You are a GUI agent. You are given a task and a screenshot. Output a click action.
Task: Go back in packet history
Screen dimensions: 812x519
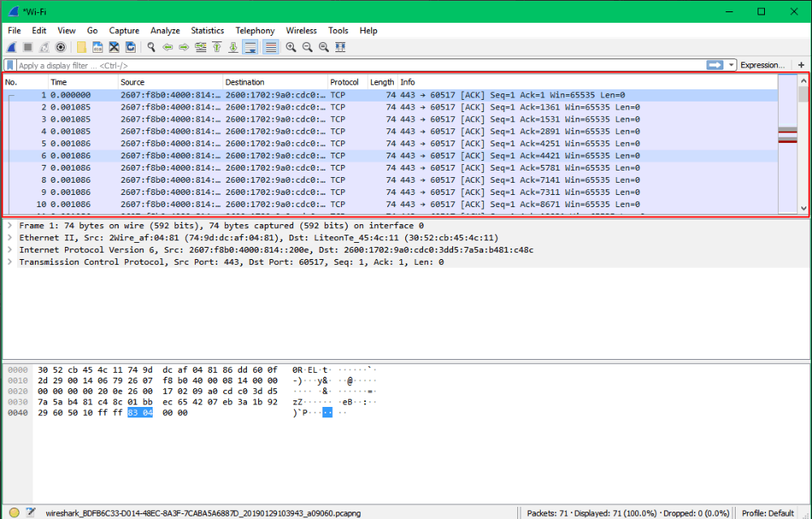tap(167, 47)
